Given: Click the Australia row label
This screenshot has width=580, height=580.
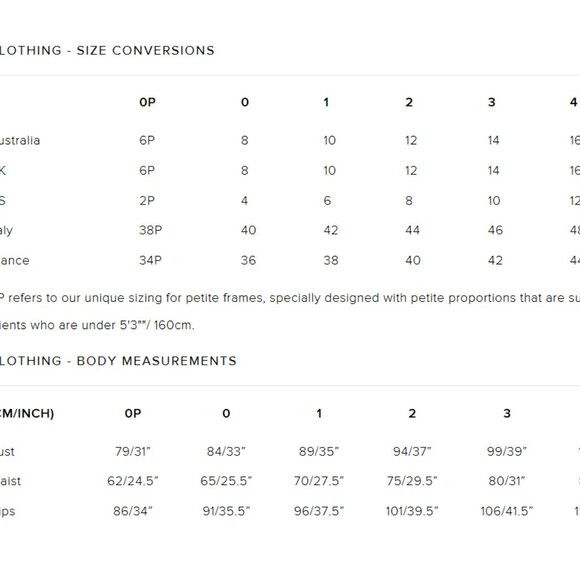Looking at the screenshot, I should coord(20,141).
